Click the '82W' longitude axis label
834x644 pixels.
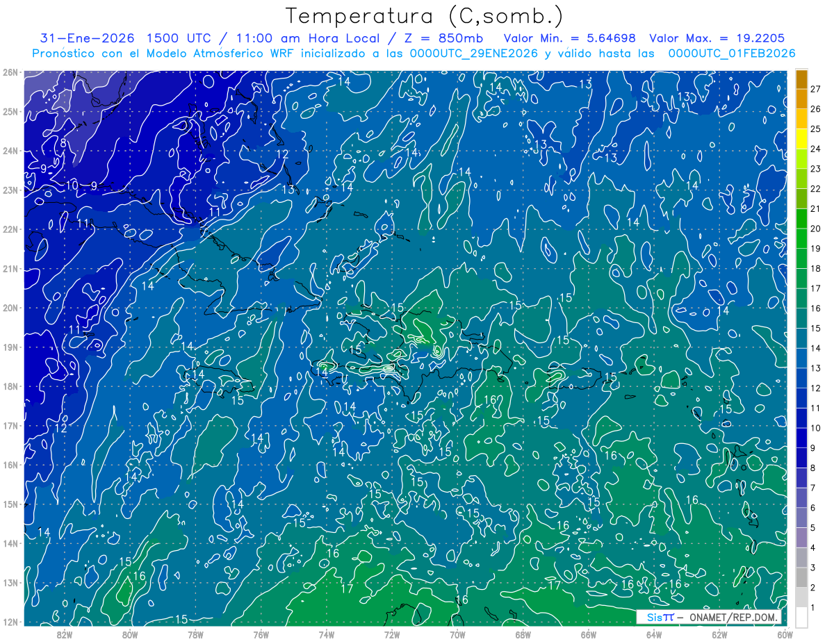65,634
